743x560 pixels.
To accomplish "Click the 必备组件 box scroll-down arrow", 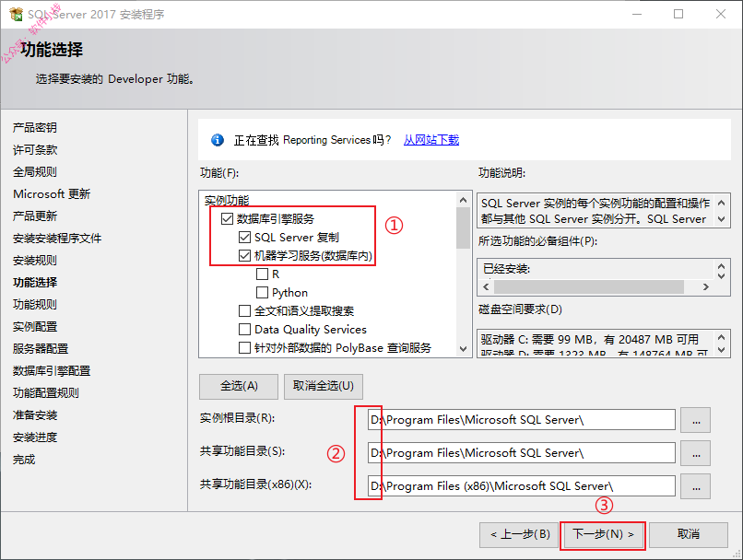I will pyautogui.click(x=721, y=275).
